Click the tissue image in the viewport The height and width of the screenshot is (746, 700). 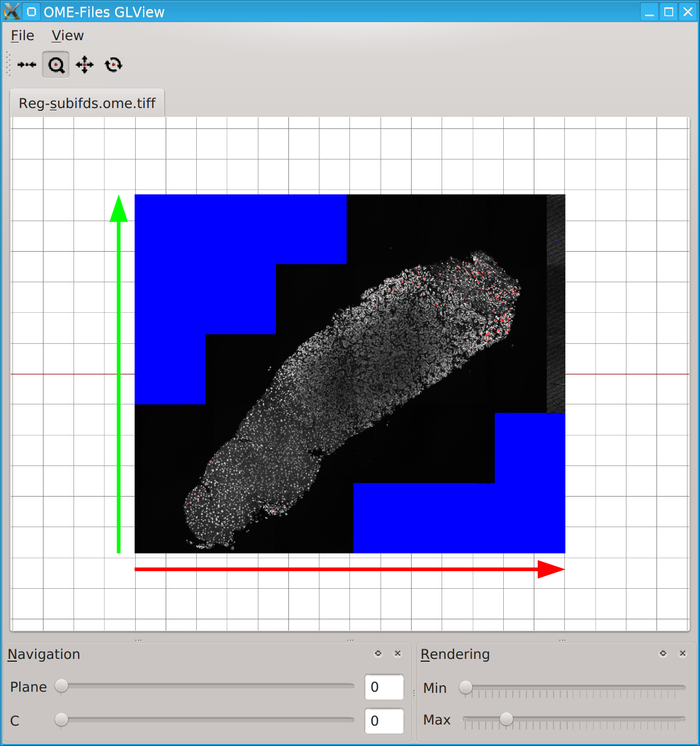[x=350, y=374]
